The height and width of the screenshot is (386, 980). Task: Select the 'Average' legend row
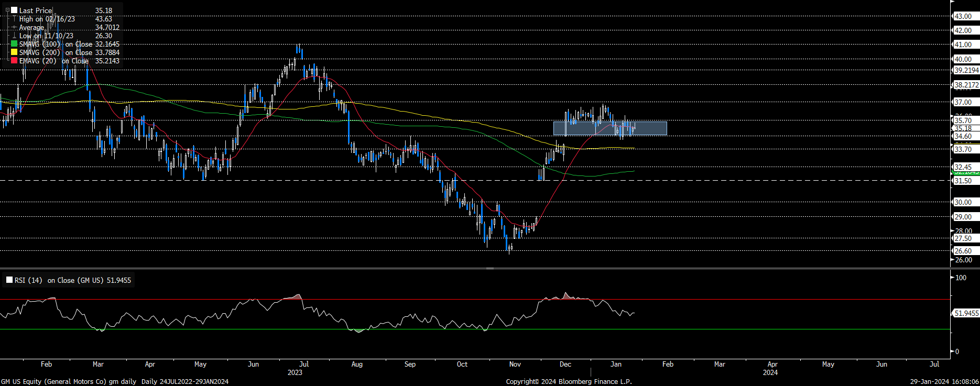tap(66, 27)
